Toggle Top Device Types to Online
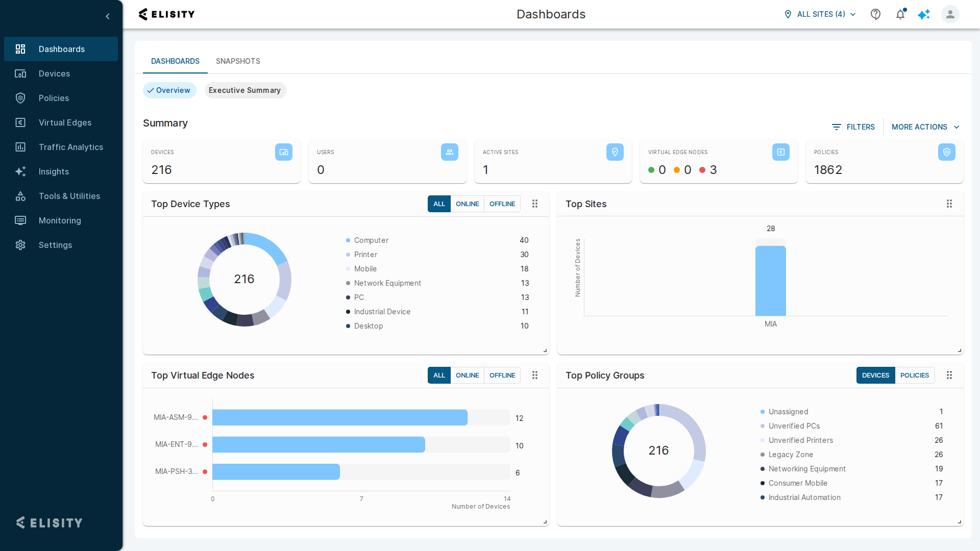Screen dimensions: 980x551 point(467,204)
